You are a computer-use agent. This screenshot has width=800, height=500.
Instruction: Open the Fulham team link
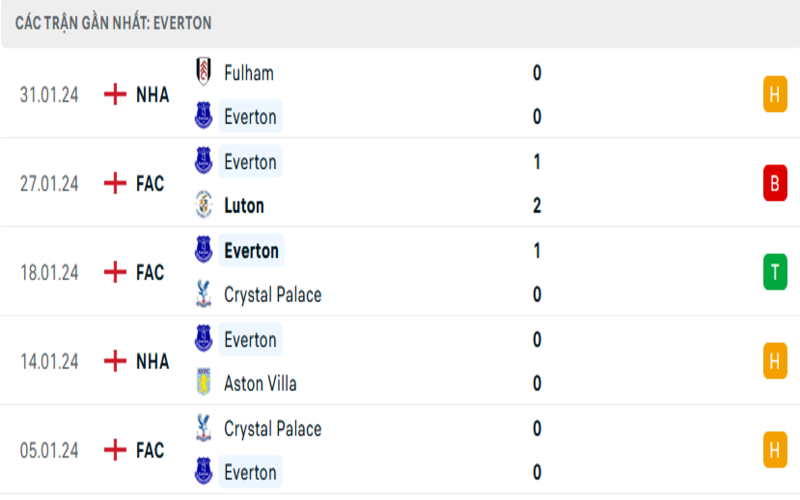click(x=249, y=73)
